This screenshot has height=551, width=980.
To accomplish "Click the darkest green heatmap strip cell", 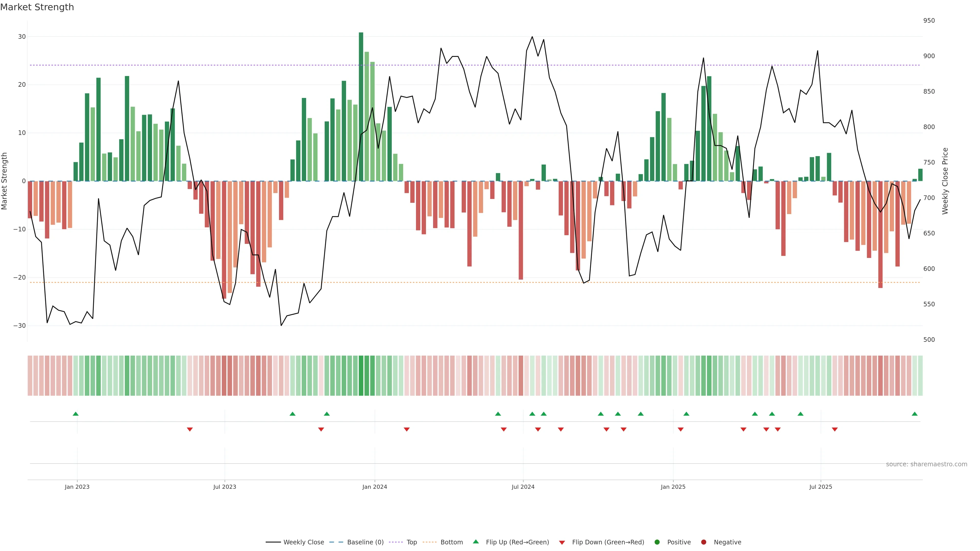I will 361,375.
